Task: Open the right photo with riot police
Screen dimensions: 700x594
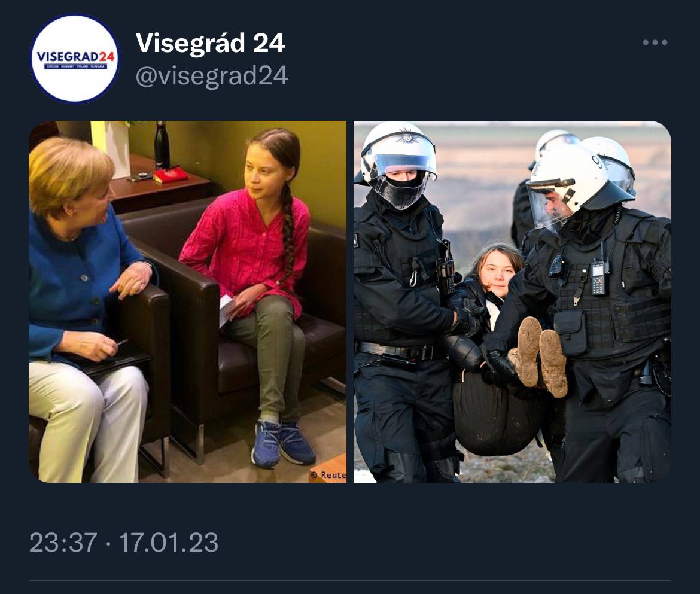Action: point(513,301)
